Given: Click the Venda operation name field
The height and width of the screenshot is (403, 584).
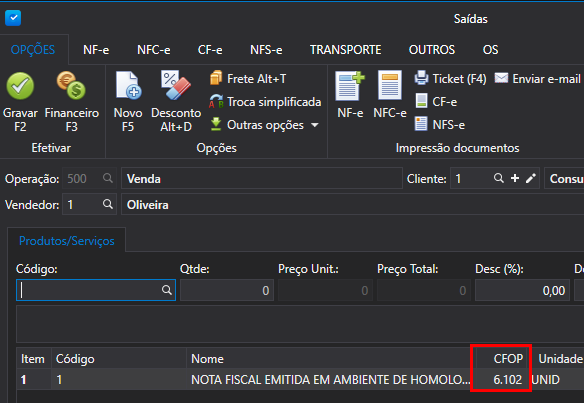Looking at the screenshot, I should (261, 178).
